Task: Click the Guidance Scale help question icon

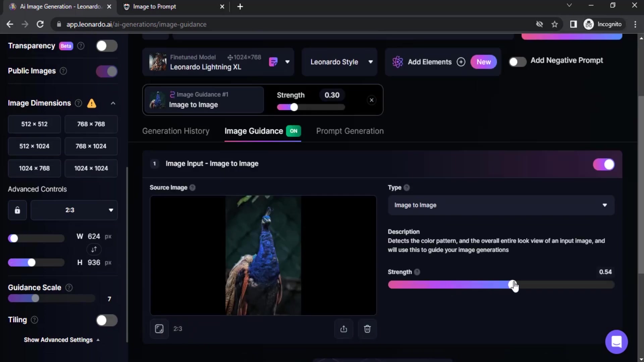Action: tap(69, 288)
